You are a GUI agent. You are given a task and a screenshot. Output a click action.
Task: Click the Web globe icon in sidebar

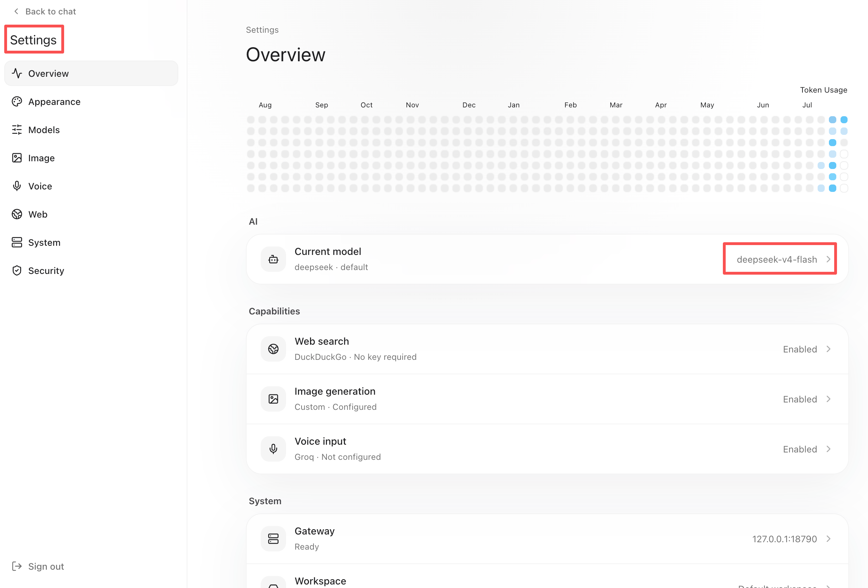[17, 214]
